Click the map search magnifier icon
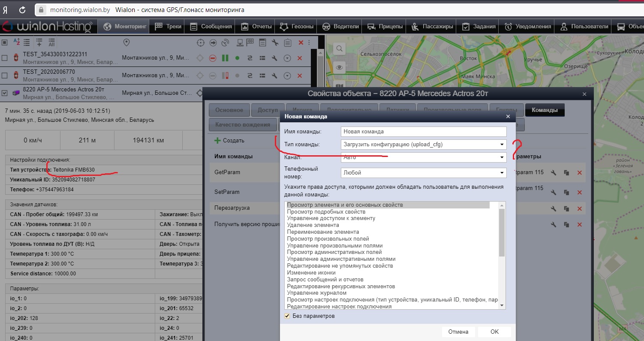 pos(339,49)
